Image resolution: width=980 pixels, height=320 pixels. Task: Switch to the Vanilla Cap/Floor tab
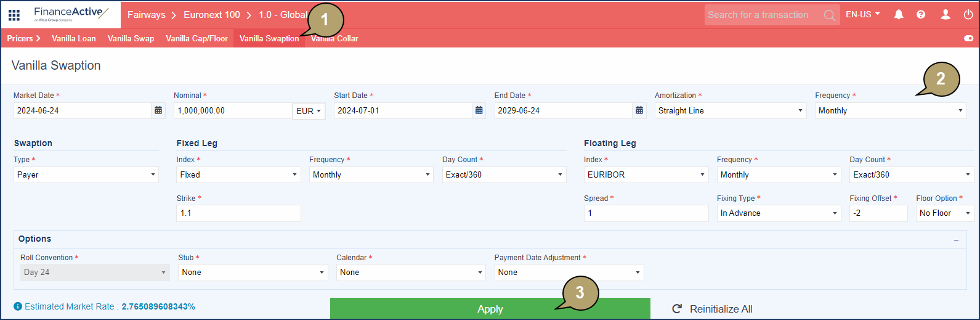[196, 38]
